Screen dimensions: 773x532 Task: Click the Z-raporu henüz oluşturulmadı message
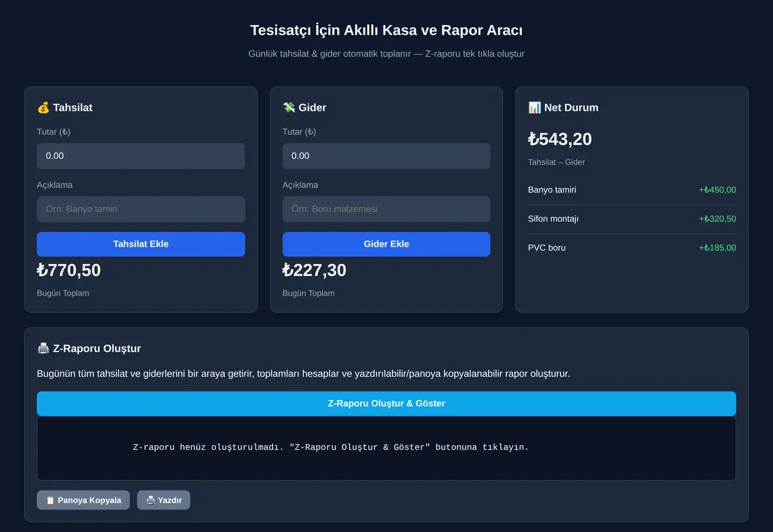pos(330,447)
